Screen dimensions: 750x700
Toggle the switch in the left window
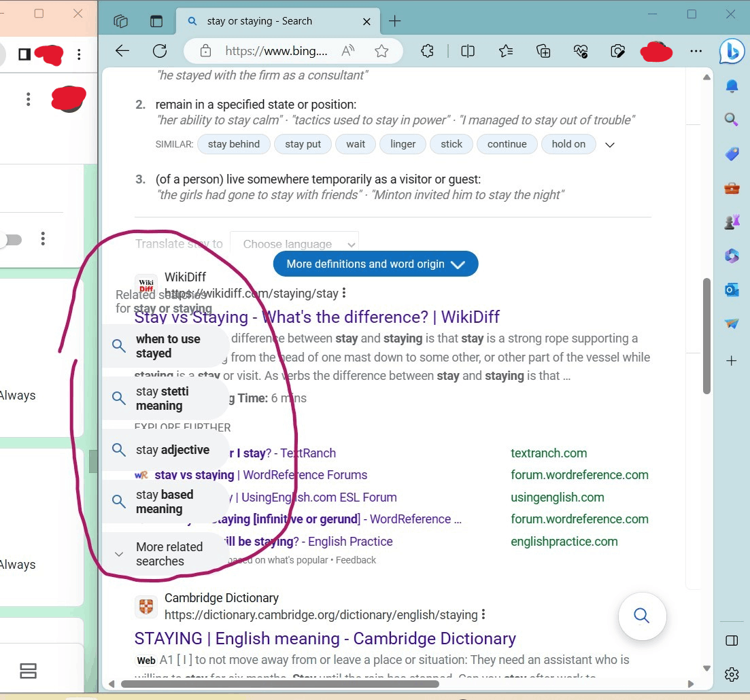point(11,239)
